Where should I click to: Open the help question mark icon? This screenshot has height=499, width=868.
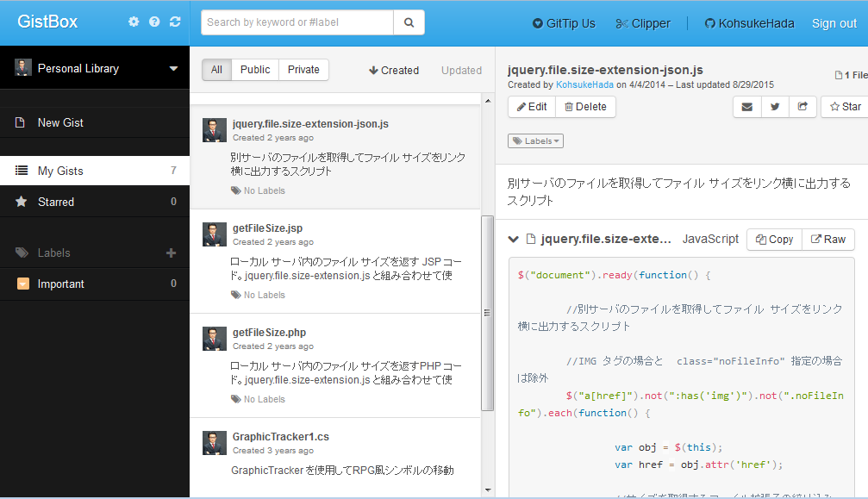(154, 22)
